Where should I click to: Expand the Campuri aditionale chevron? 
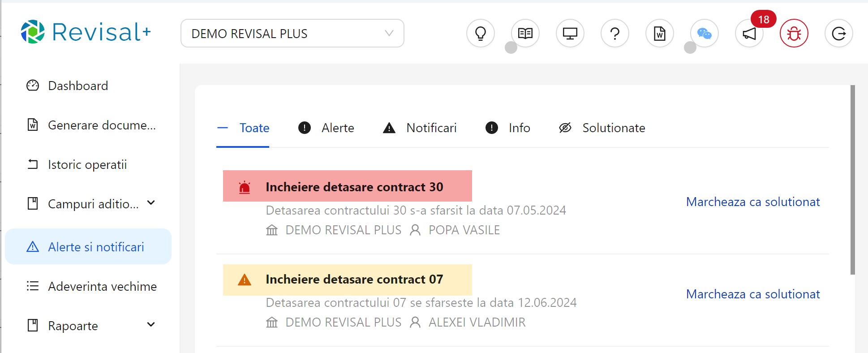point(151,203)
